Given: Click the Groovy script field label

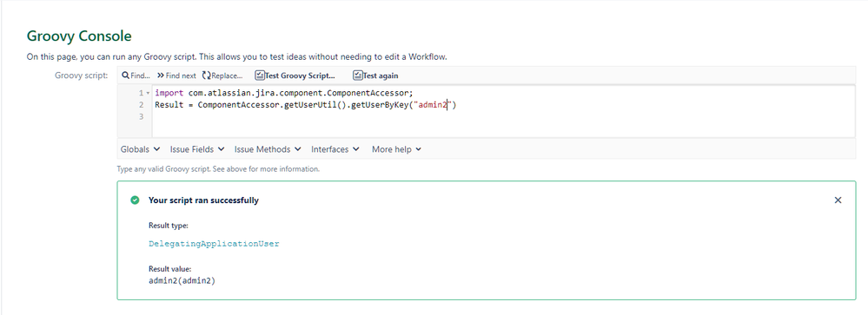Looking at the screenshot, I should [82, 75].
